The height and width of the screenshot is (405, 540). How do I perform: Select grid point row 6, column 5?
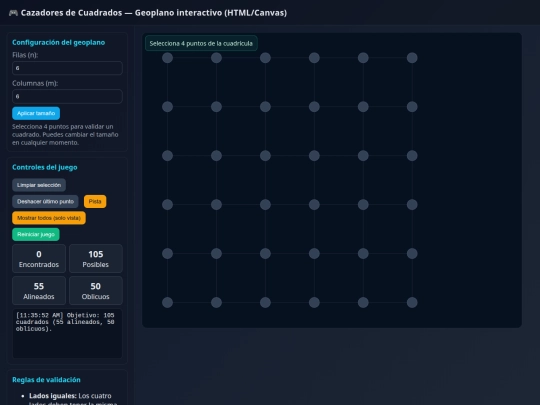pos(363,302)
